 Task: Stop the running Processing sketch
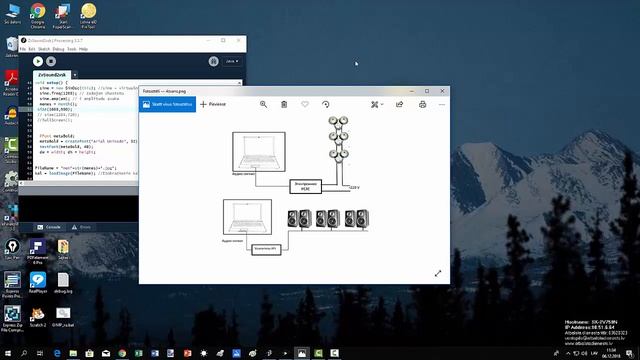[x=51, y=61]
